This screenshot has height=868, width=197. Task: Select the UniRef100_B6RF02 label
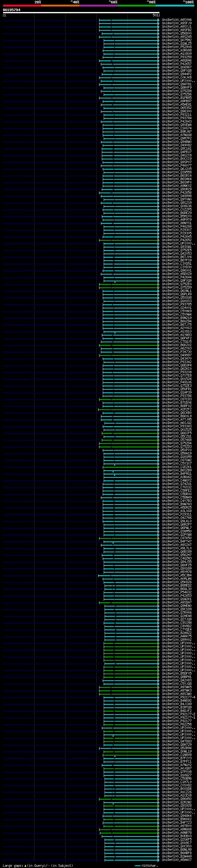(176, 406)
